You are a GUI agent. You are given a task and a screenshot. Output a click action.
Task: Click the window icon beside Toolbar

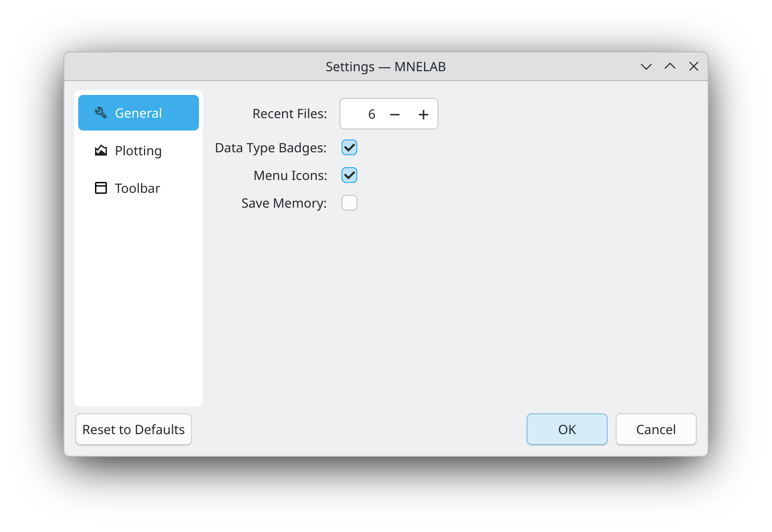101,188
